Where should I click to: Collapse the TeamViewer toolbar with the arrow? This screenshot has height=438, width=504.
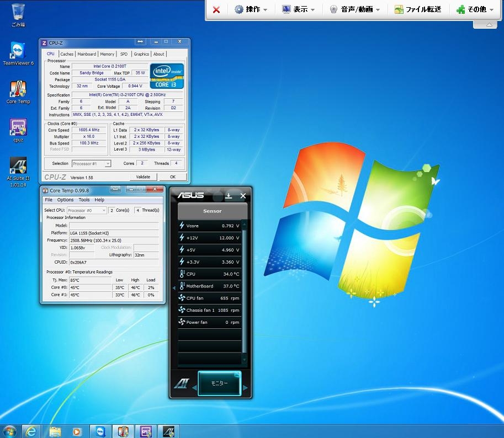(x=489, y=25)
